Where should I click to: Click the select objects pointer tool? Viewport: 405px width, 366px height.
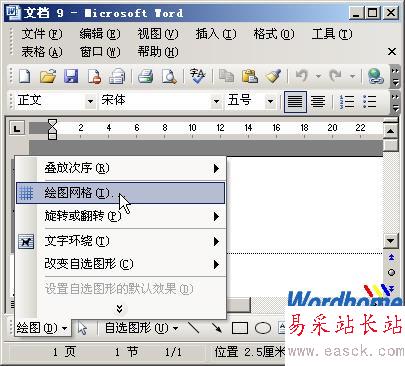pos(82,328)
